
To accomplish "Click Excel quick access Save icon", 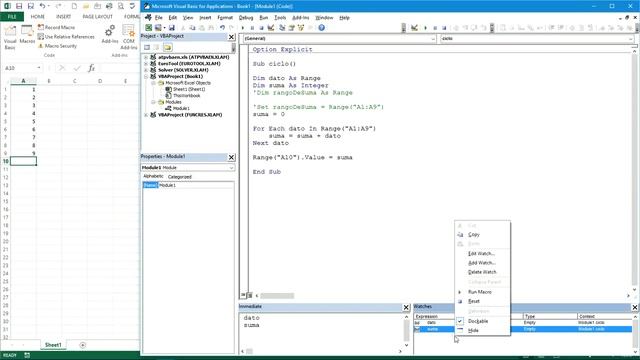I will 19,6.
